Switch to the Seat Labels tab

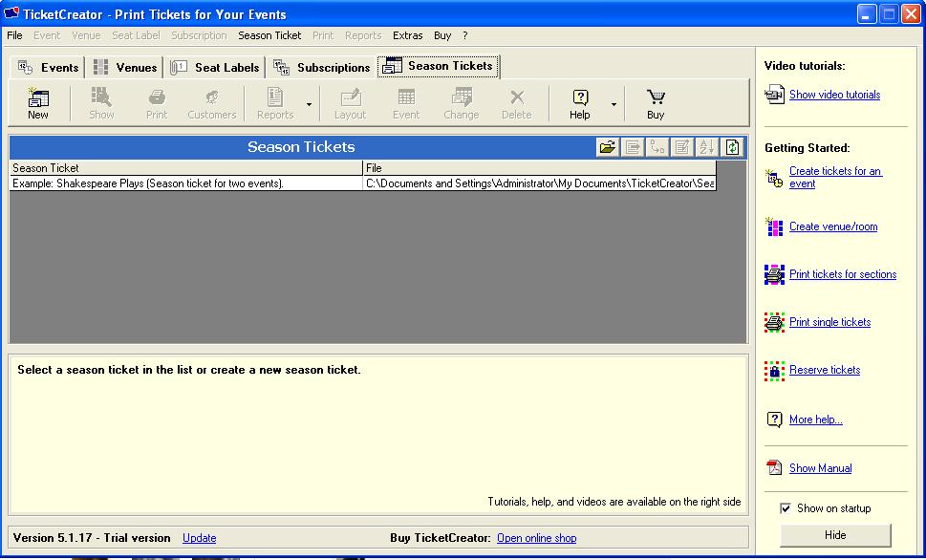tap(214, 67)
